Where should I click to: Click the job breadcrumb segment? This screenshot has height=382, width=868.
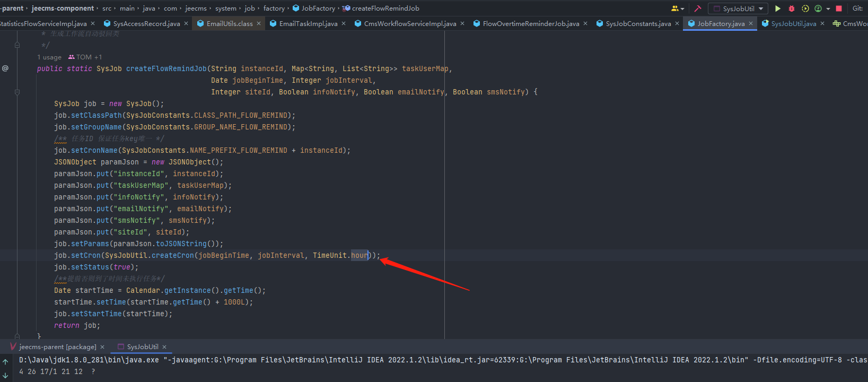(250, 8)
